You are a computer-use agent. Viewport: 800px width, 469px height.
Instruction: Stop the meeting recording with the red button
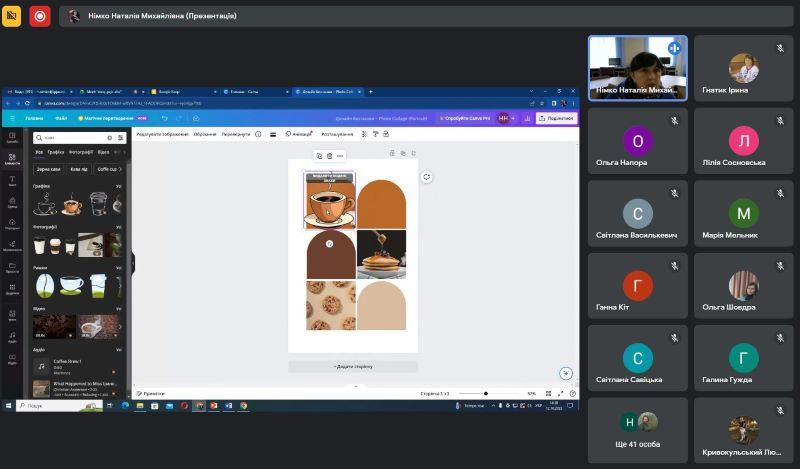40,16
